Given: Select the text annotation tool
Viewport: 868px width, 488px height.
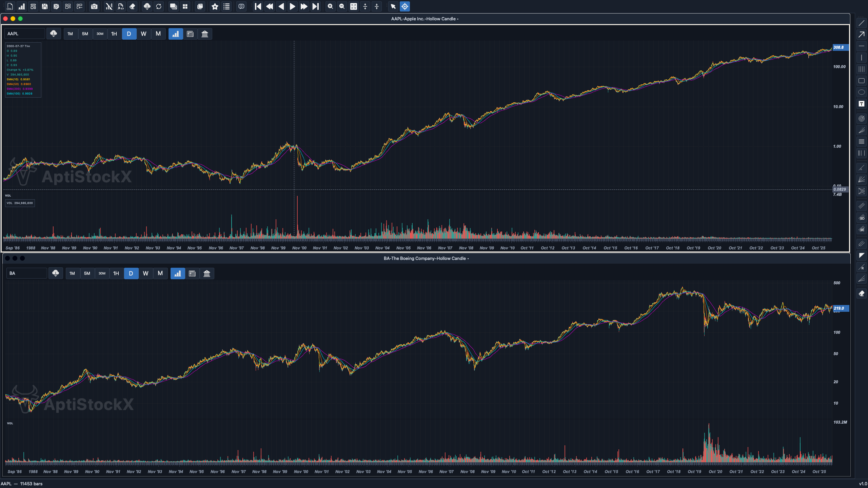Looking at the screenshot, I should coord(861,104).
